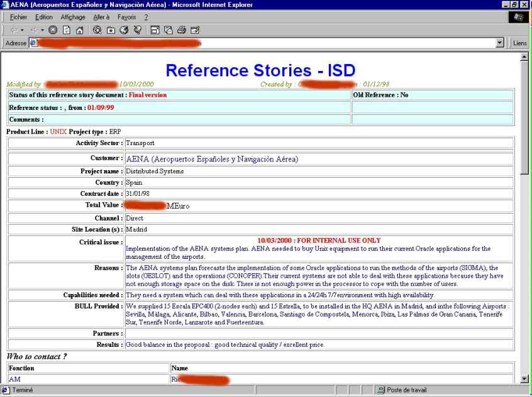The image size is (532, 397).
Task: Click the red 'Final version' status text
Action: point(148,95)
